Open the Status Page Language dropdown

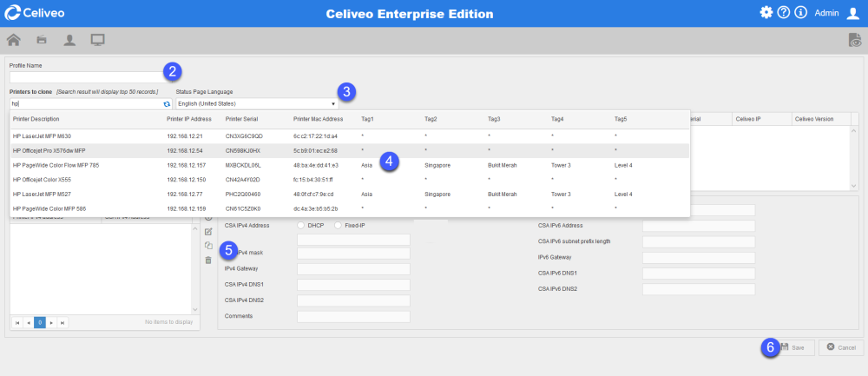point(256,103)
